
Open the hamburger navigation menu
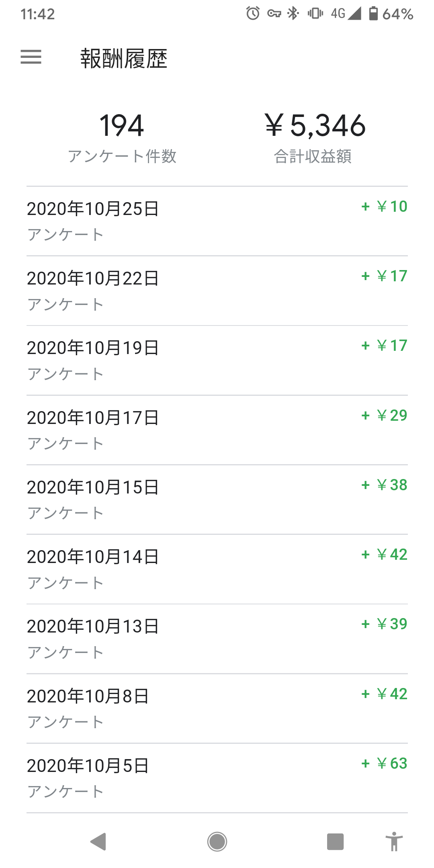(x=31, y=57)
